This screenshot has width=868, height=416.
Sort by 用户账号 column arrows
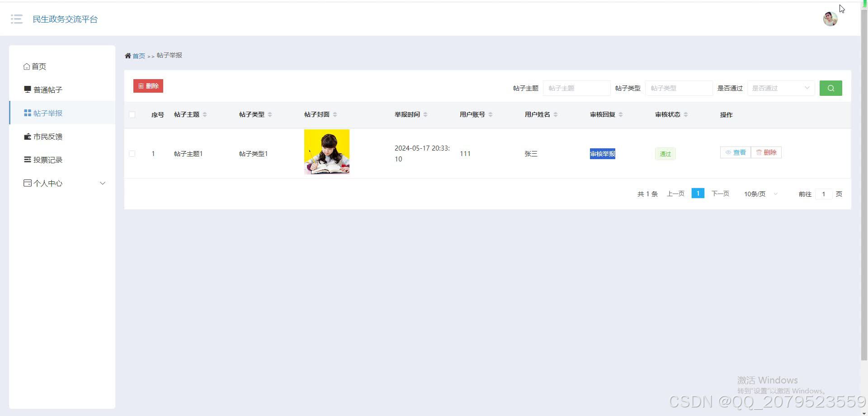(x=491, y=114)
